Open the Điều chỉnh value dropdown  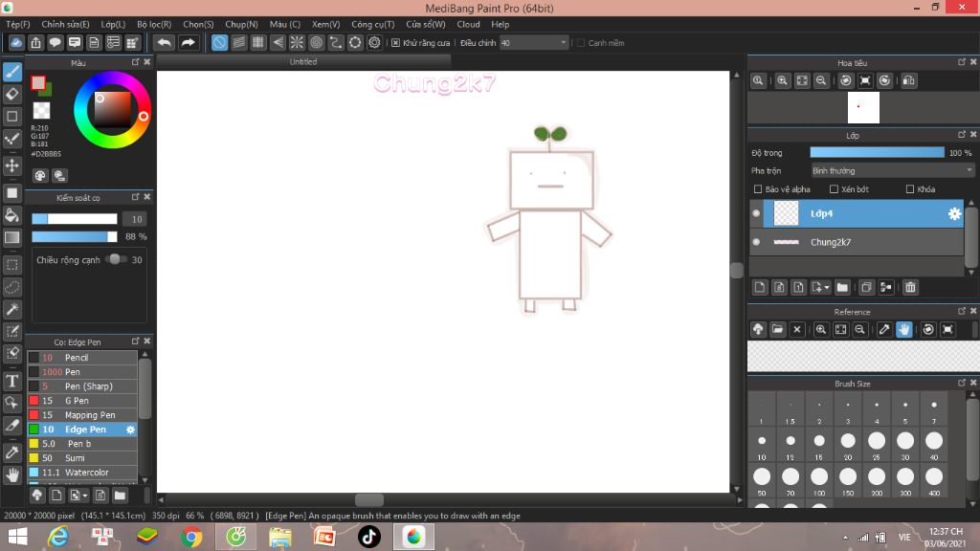534,42
